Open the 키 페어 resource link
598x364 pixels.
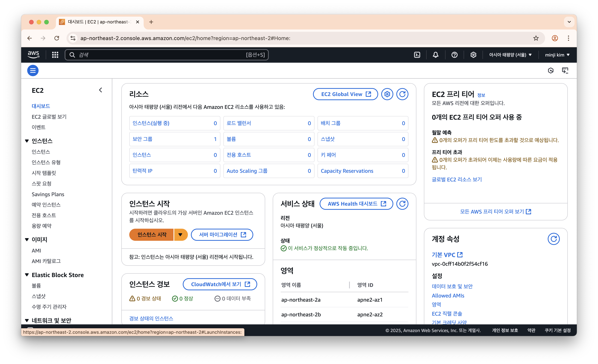coord(328,155)
